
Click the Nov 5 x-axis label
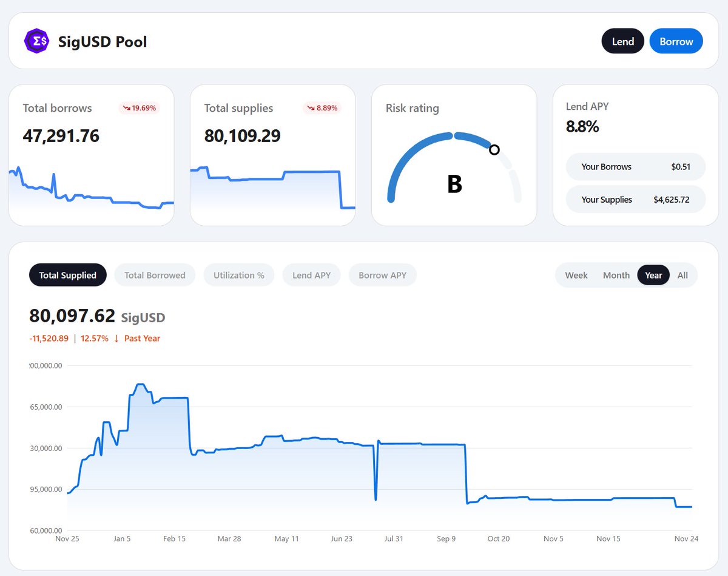point(553,538)
